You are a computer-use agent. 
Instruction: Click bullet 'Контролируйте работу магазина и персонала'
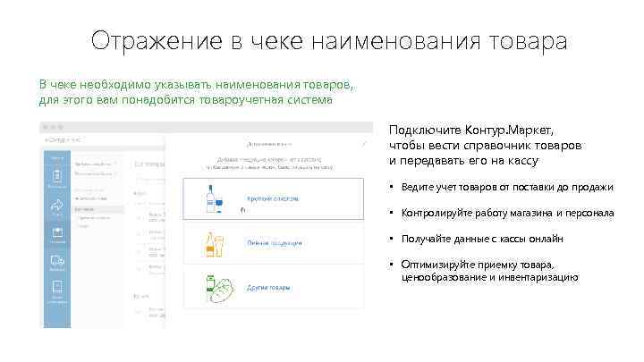508,213
